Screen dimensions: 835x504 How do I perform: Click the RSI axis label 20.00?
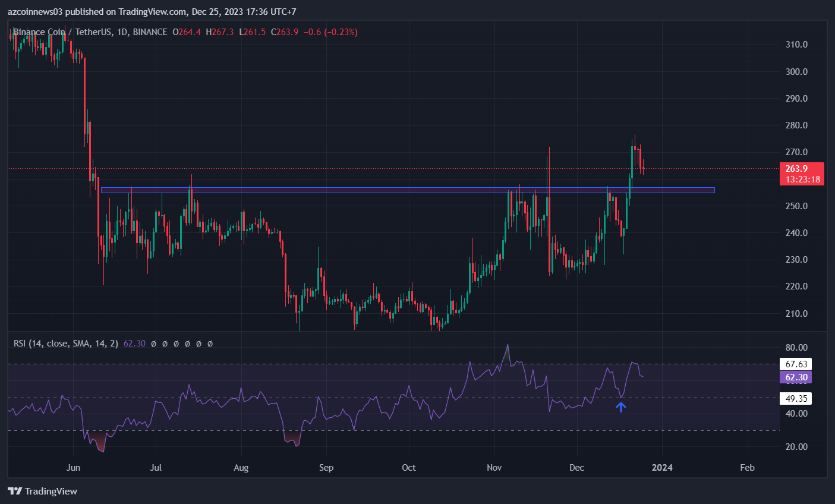click(796, 447)
